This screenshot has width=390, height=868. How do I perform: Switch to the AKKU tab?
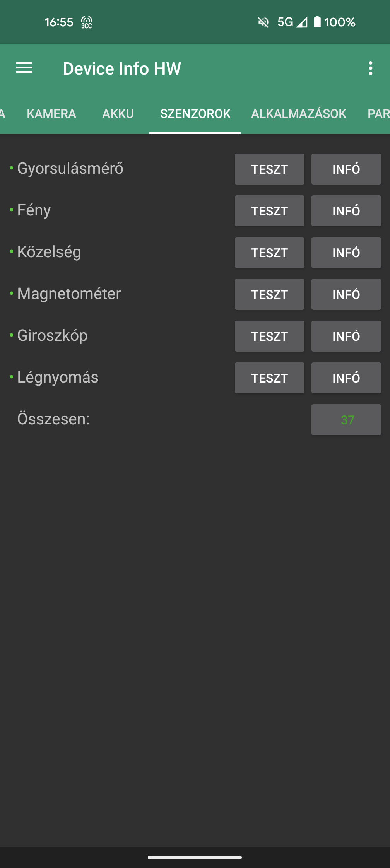118,114
